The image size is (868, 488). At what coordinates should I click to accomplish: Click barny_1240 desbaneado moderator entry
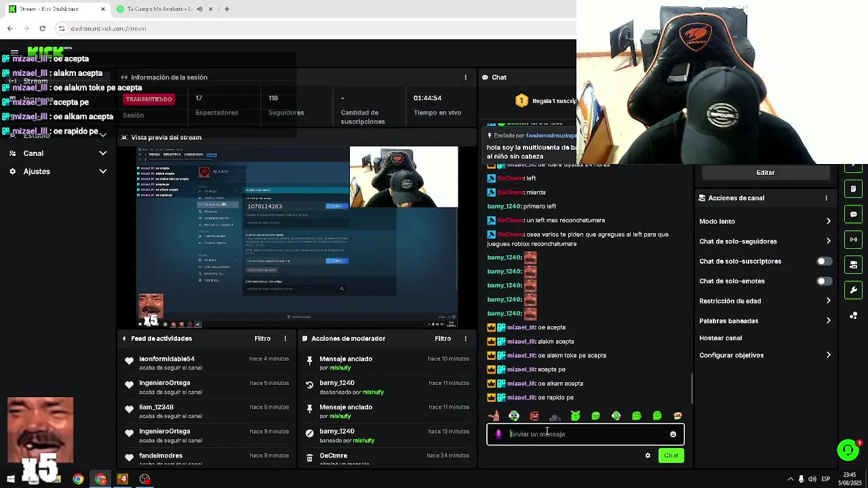(387, 387)
